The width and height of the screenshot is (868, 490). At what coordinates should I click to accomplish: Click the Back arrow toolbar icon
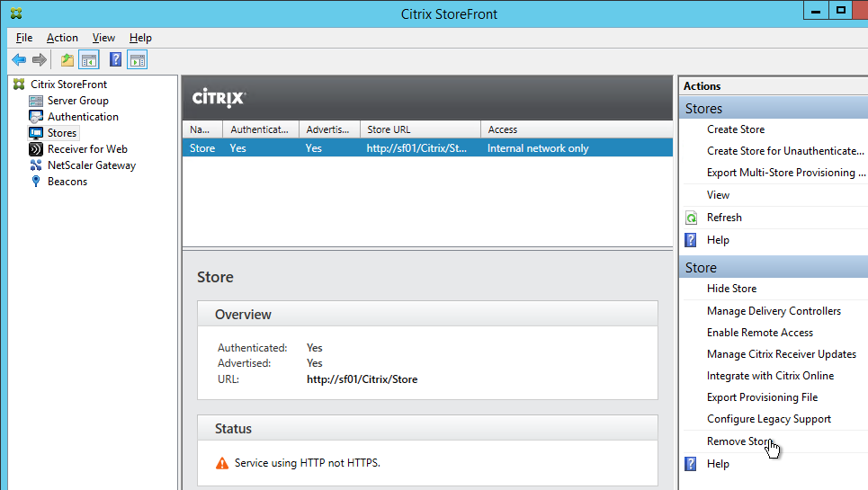[19, 59]
